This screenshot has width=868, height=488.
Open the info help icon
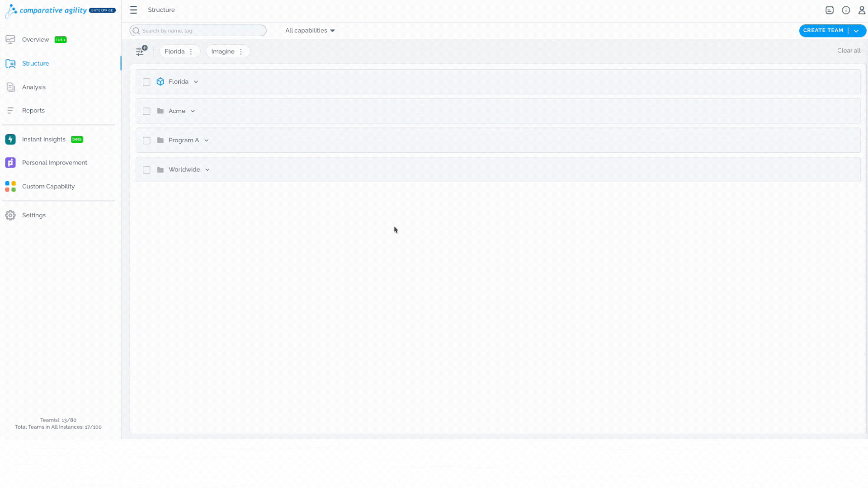point(846,10)
